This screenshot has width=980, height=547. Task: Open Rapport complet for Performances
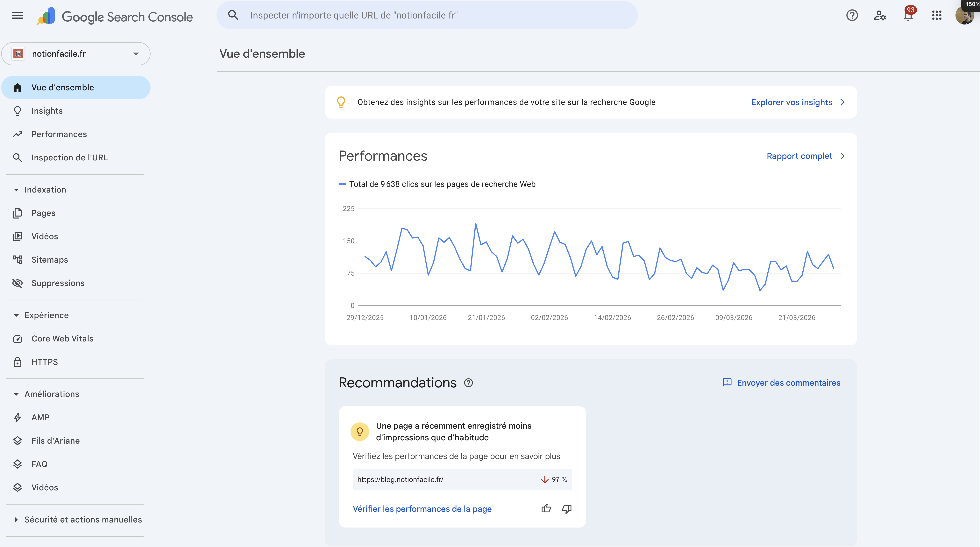[799, 156]
